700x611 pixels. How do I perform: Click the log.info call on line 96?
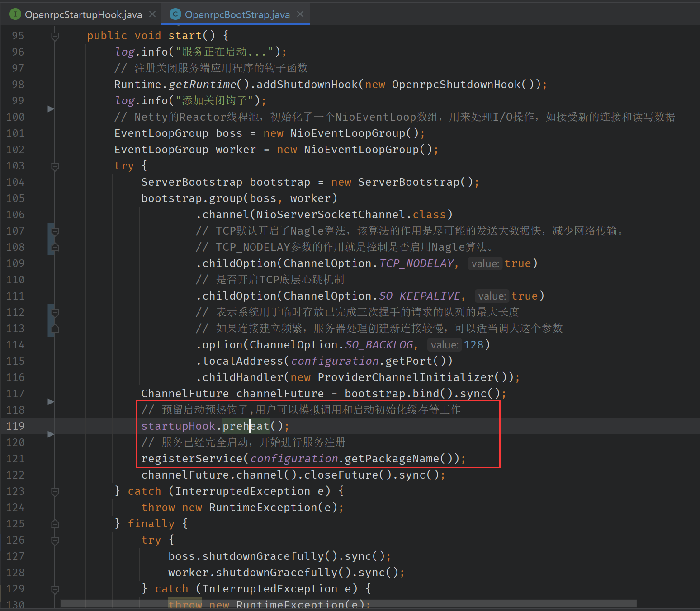coord(142,52)
